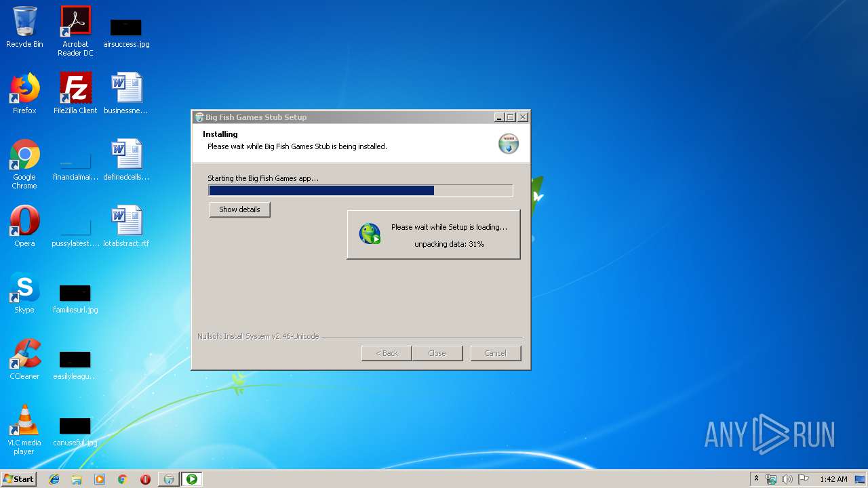Image resolution: width=868 pixels, height=488 pixels.
Task: Select canuseful.jpg on the desktop
Action: (75, 432)
